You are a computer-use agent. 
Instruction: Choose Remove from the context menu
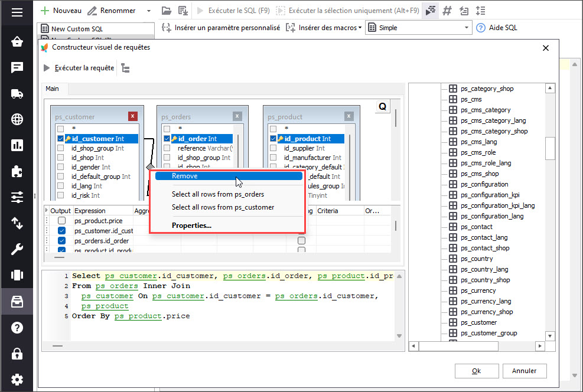(x=229, y=176)
